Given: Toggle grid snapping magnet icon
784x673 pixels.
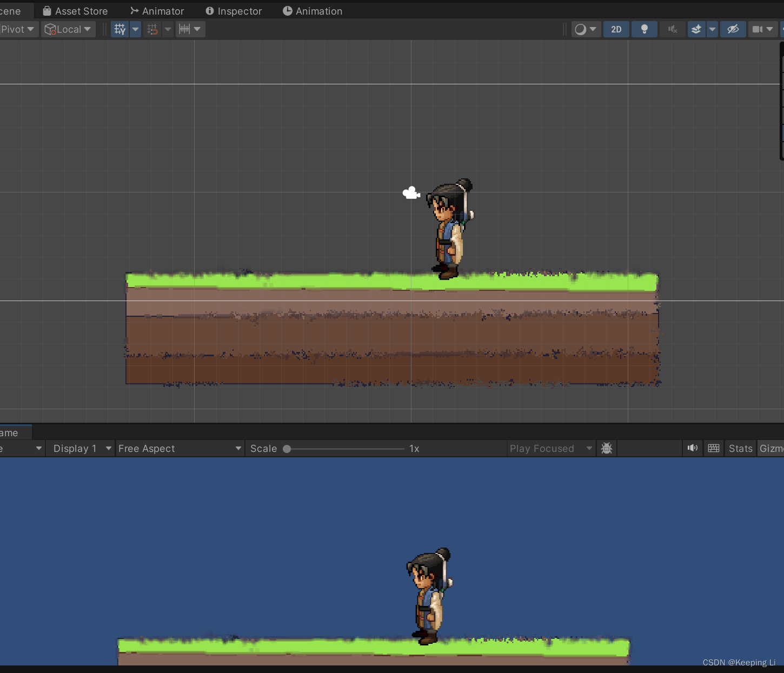Looking at the screenshot, I should 152,29.
